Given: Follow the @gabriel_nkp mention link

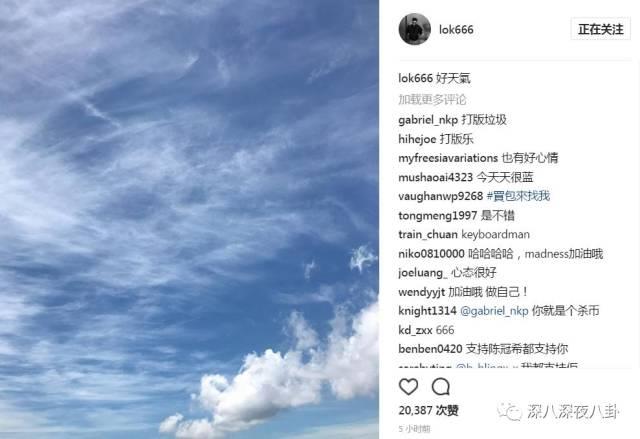Looking at the screenshot, I should click(494, 311).
